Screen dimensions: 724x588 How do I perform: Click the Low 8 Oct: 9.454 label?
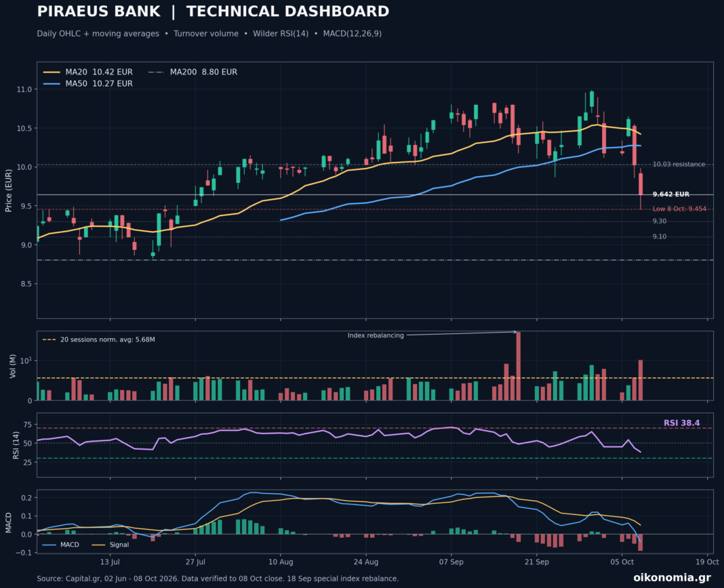point(679,209)
